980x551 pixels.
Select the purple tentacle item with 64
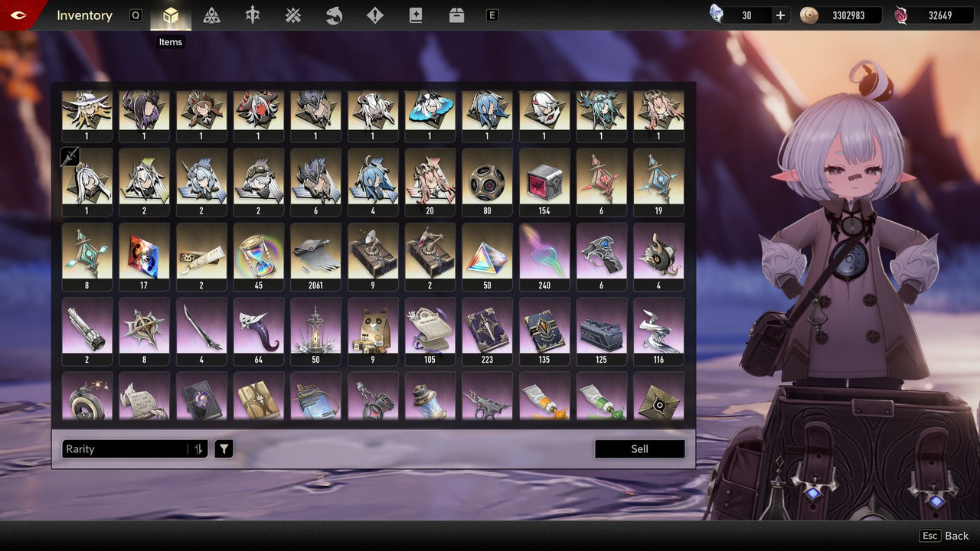tap(258, 331)
